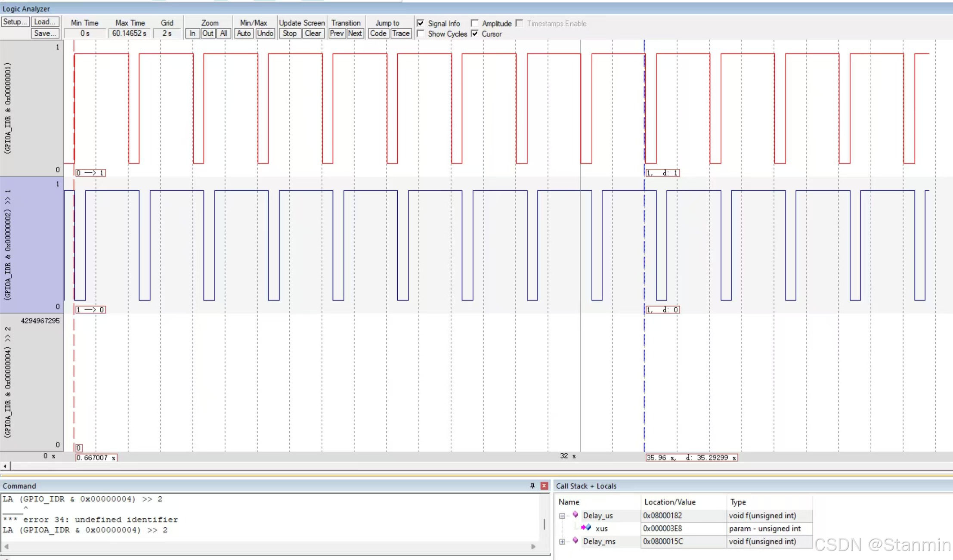Viewport: 953px width, 560px height.
Task: Select the GPIOA_IDR bit 1 signal label
Action: [8, 244]
